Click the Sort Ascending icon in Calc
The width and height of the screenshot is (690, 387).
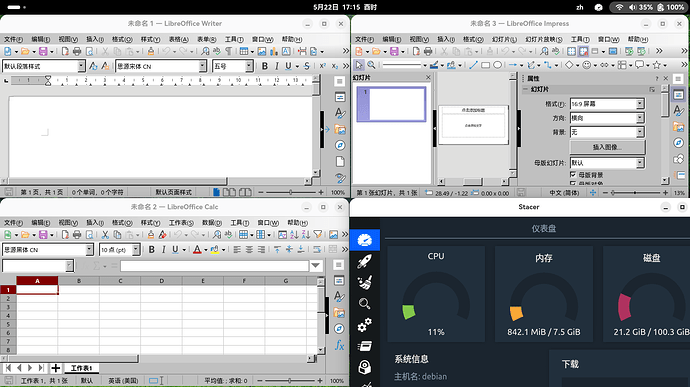coord(294,235)
